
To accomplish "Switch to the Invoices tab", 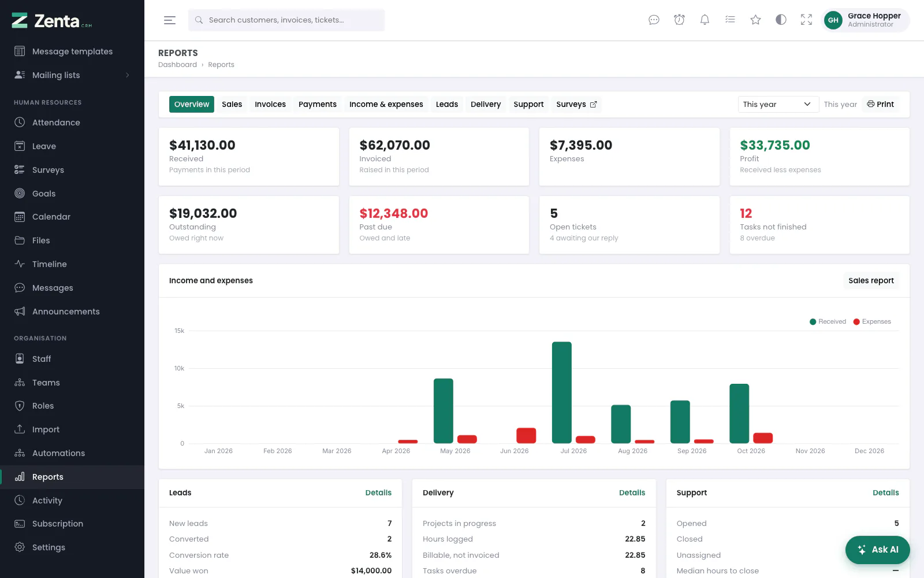I will tap(270, 104).
